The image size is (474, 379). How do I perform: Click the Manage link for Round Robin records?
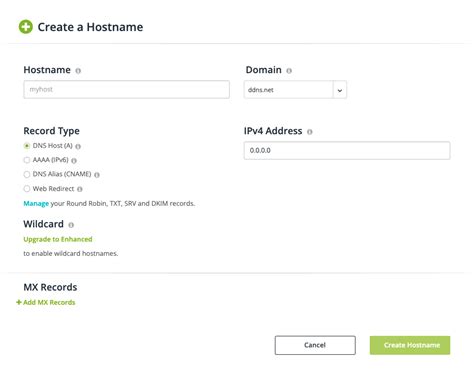point(36,203)
